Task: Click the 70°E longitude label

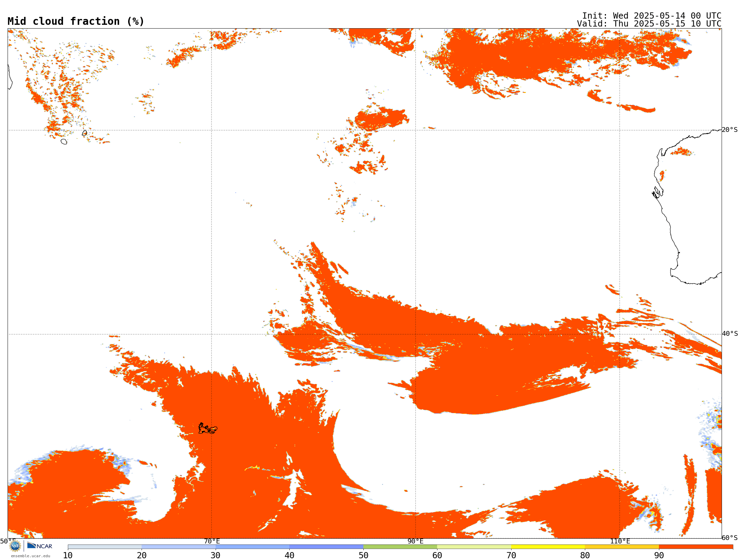Action: pyautogui.click(x=212, y=541)
